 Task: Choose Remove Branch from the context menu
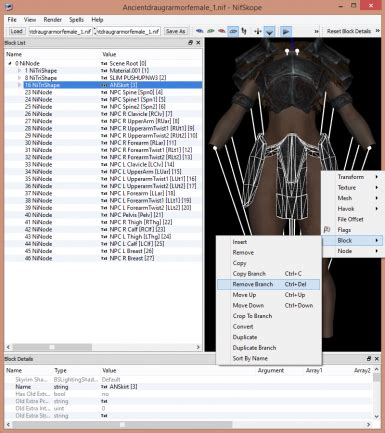[268, 284]
